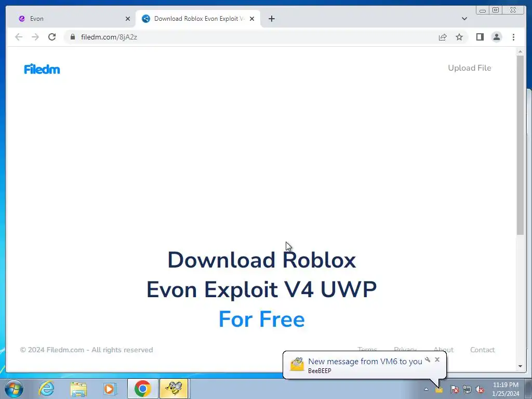This screenshot has height=399, width=532.
Task: Open the Windows Start menu
Action: click(14, 389)
